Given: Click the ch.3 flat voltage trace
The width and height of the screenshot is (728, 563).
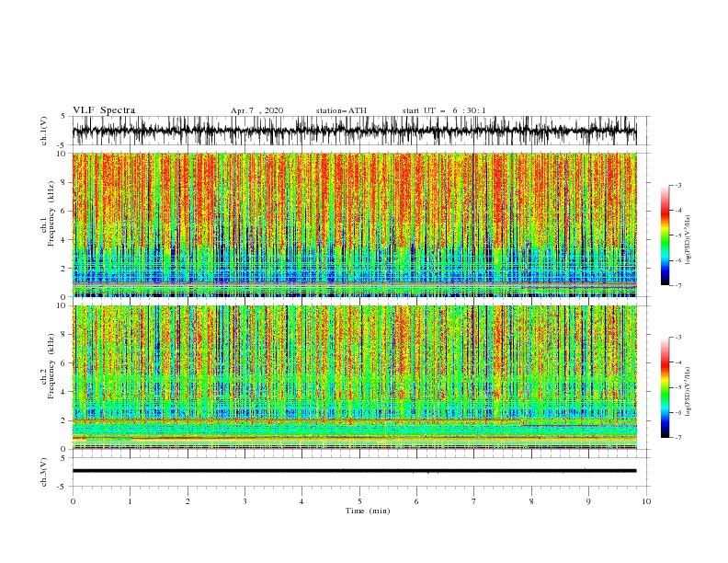Looking at the screenshot, I should [x=354, y=471].
